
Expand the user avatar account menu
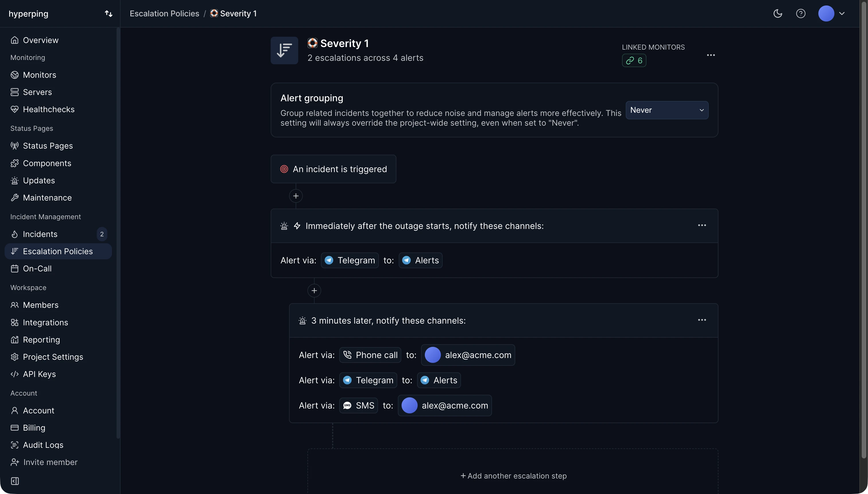click(x=831, y=13)
